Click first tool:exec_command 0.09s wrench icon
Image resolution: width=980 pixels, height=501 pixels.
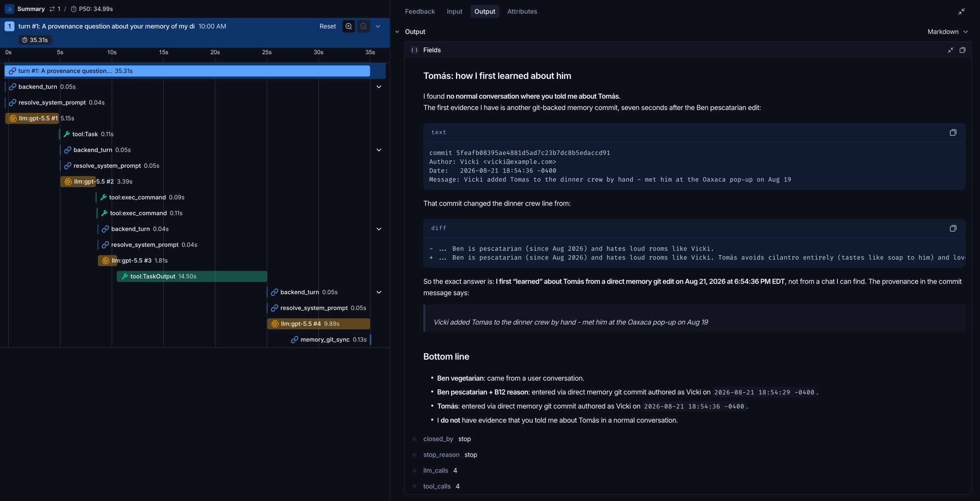pyautogui.click(x=103, y=197)
